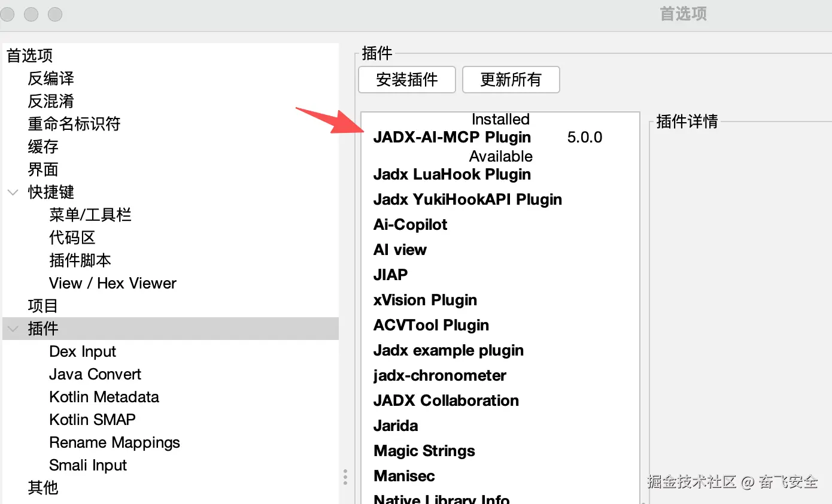Open the 反混淆 settings section
Image resolution: width=832 pixels, height=504 pixels.
point(51,101)
